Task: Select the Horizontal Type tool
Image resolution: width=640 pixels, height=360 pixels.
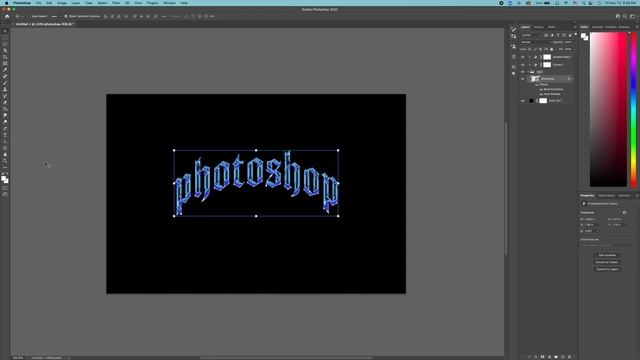Action: [x=5, y=135]
